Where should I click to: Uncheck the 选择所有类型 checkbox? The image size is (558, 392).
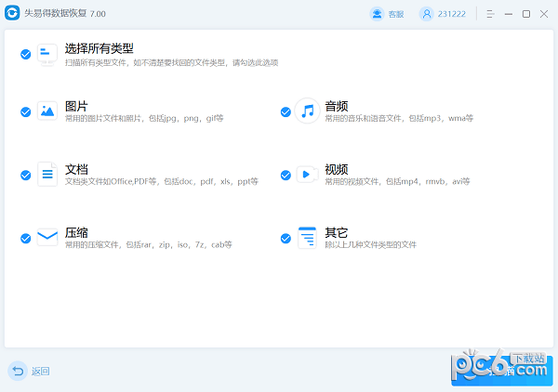26,55
